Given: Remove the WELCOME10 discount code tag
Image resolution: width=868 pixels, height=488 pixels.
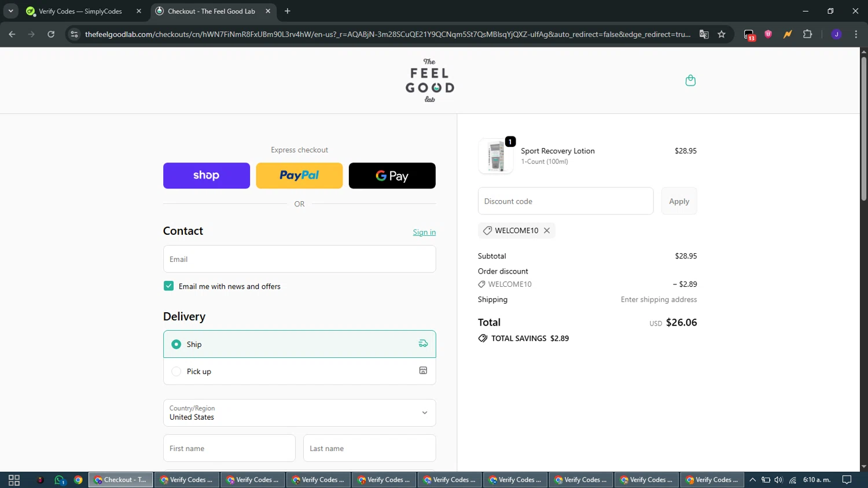Looking at the screenshot, I should (x=547, y=231).
